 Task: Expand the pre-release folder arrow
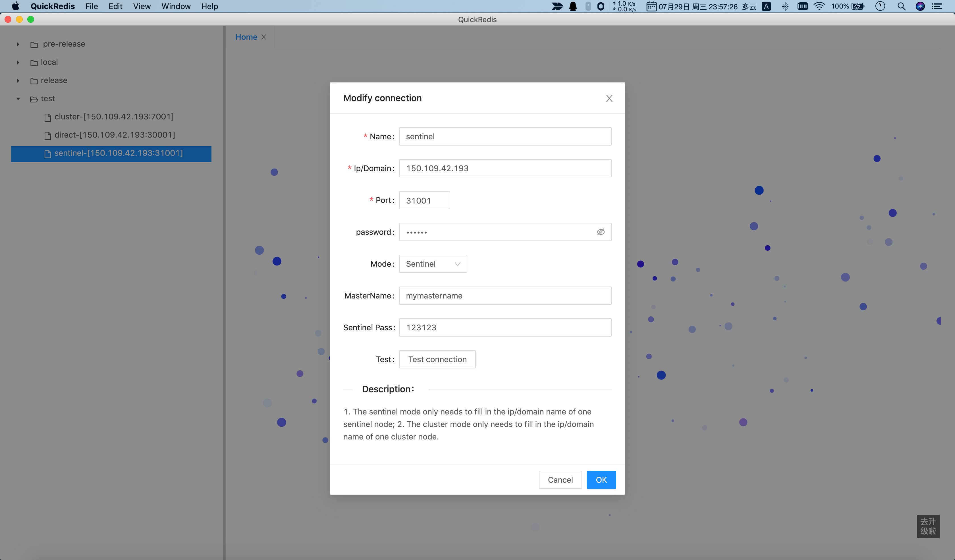pos(18,44)
